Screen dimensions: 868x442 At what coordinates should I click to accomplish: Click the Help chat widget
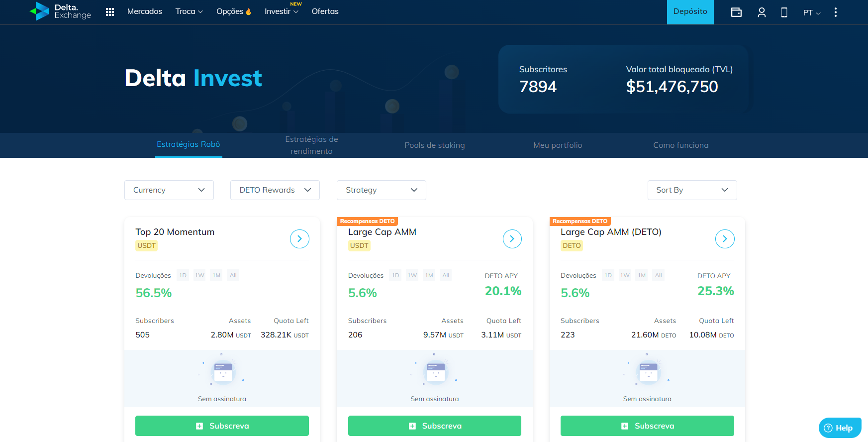840,428
